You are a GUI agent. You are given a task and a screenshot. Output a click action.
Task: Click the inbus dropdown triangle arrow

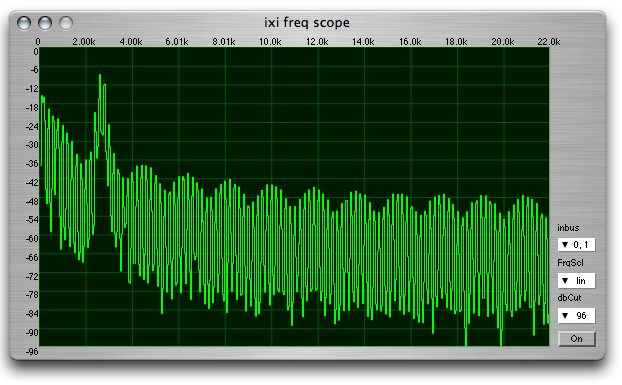(x=565, y=245)
